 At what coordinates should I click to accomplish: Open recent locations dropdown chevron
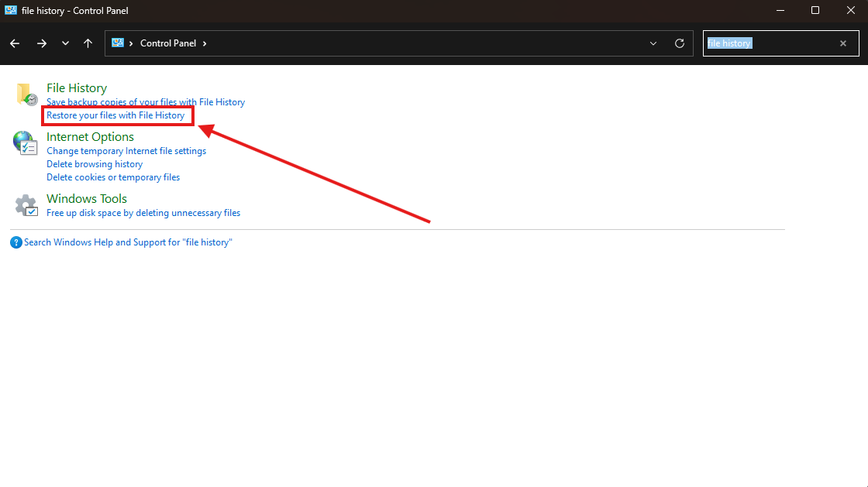65,43
